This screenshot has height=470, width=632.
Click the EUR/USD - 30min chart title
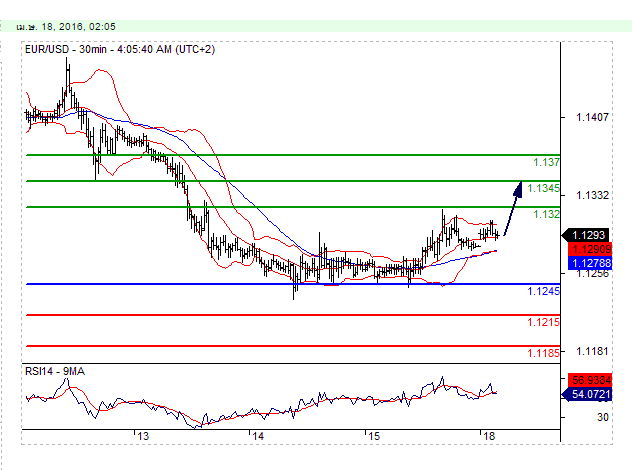[x=120, y=49]
